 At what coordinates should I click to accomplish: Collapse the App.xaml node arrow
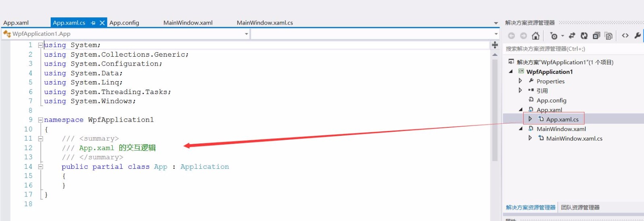coord(520,109)
